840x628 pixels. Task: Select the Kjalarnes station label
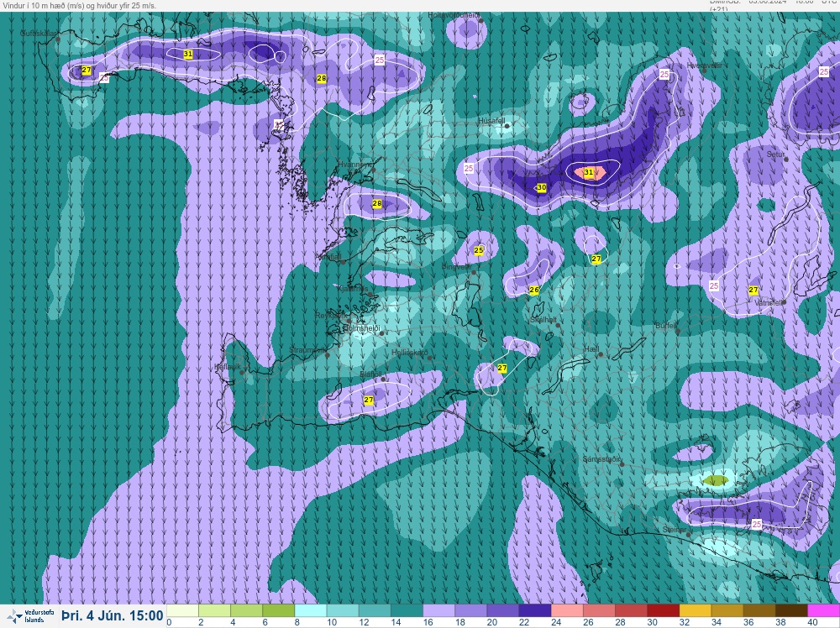point(353,289)
